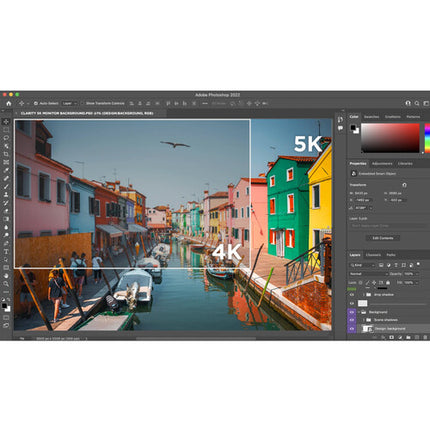
Task: Go to the Home screen icon
Action: click(x=8, y=103)
